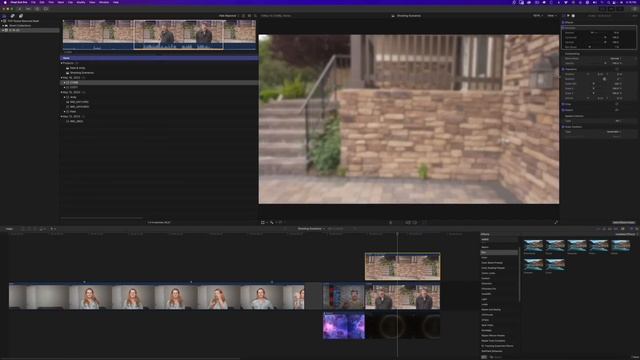Click the browser search magnifier icon
The image size is (640, 360).
(256, 16)
